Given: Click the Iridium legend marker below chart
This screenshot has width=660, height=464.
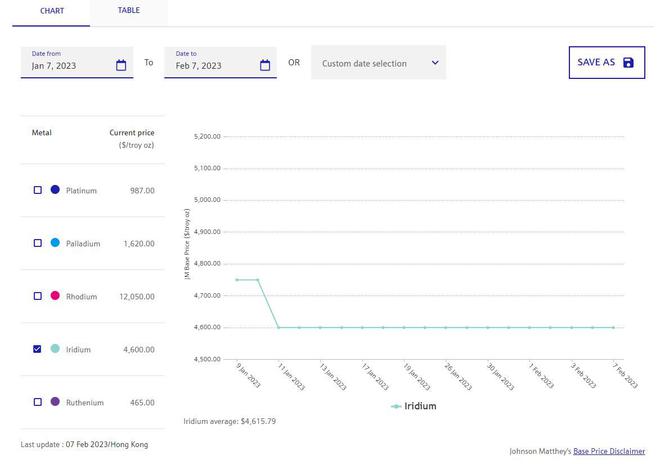Looking at the screenshot, I should coord(396,407).
